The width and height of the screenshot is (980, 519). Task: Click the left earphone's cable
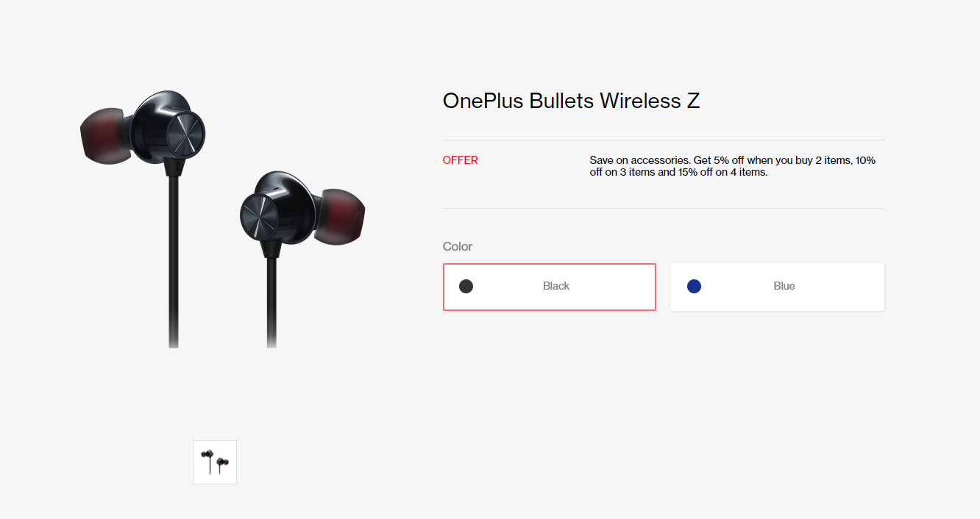pyautogui.click(x=174, y=257)
